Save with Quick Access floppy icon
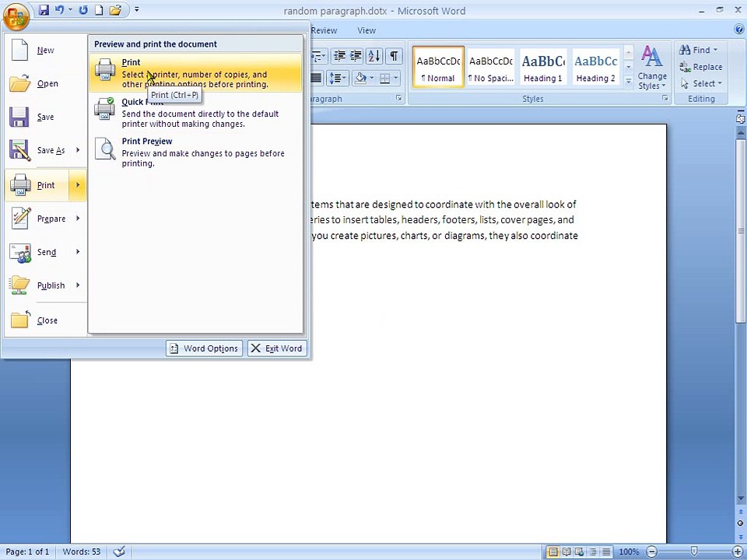747x560 pixels. (x=44, y=9)
